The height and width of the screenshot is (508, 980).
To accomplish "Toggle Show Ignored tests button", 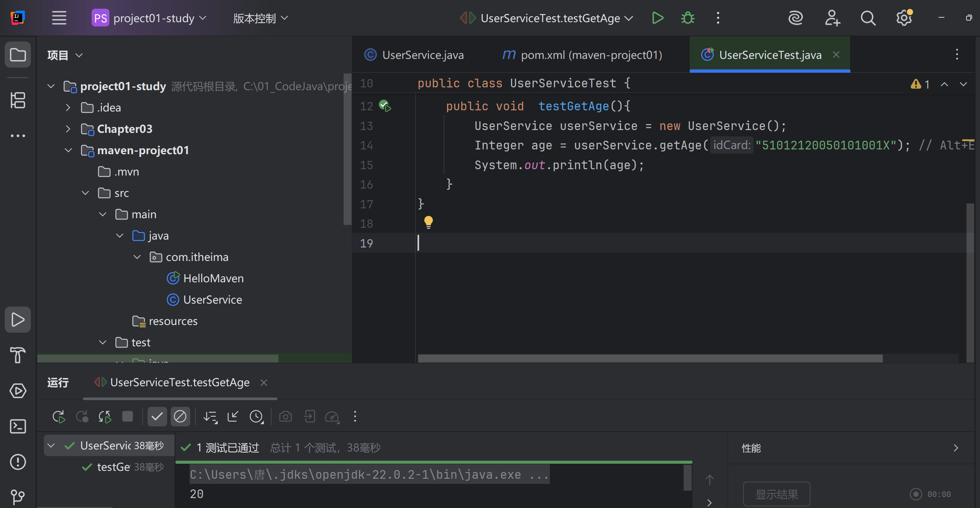I will click(180, 417).
